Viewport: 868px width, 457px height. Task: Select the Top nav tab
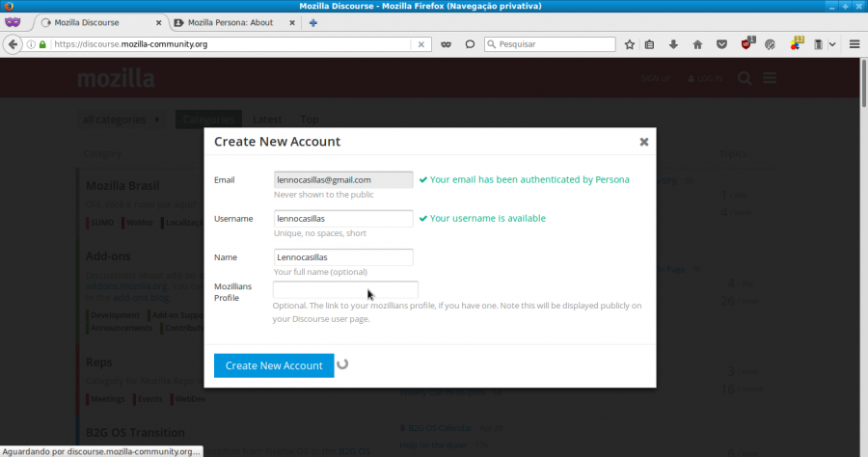(310, 120)
